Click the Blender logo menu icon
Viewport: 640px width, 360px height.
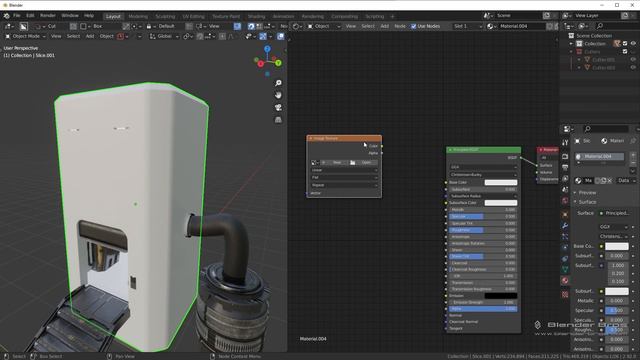pyautogui.click(x=7, y=16)
